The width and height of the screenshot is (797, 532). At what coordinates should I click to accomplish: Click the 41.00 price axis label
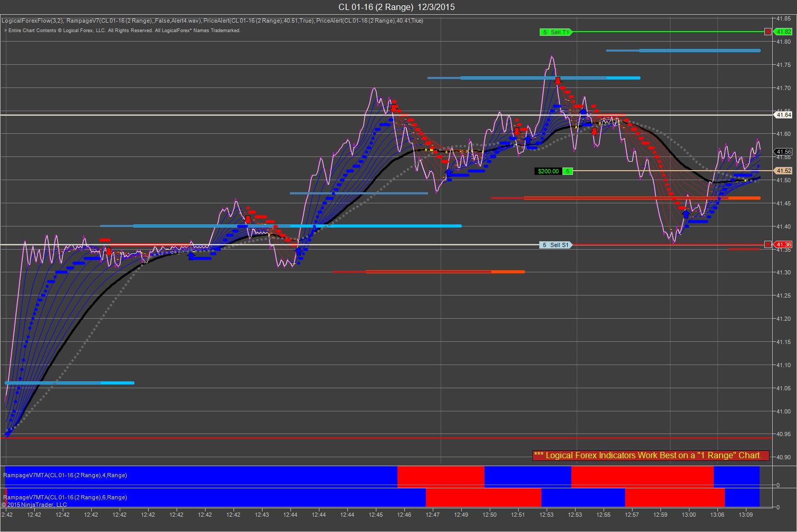click(783, 411)
